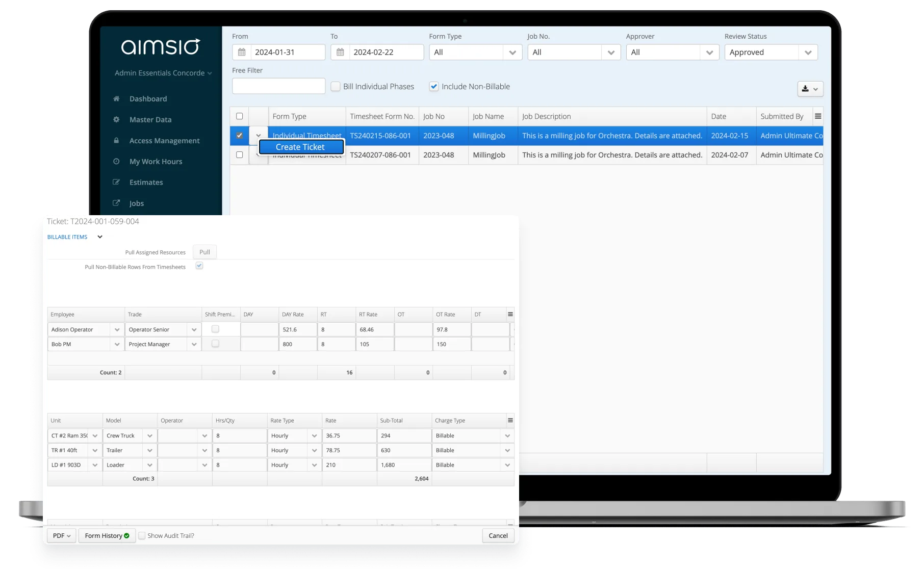Select the Master Data gear icon
924x569 pixels.
pyautogui.click(x=116, y=119)
